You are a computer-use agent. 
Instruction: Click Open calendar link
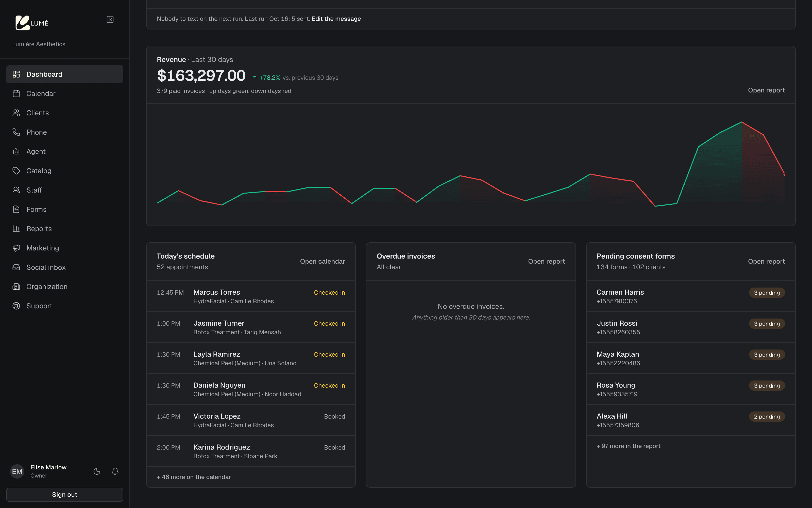click(323, 261)
